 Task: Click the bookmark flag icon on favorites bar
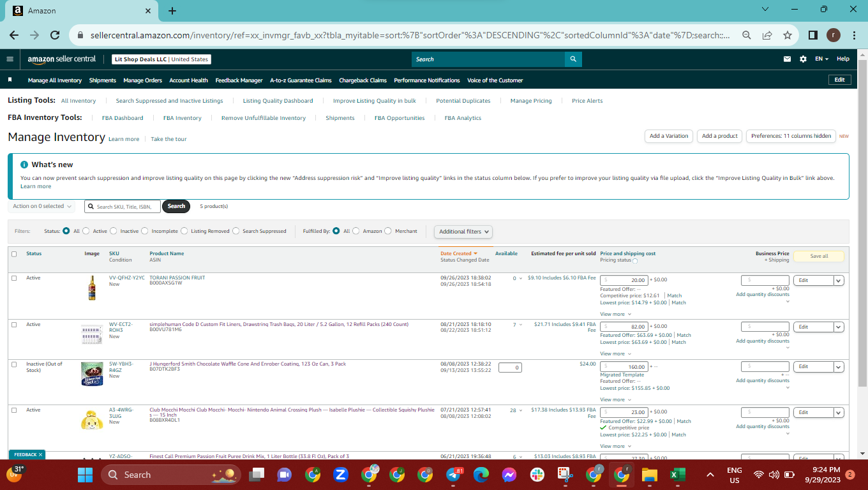click(10, 80)
